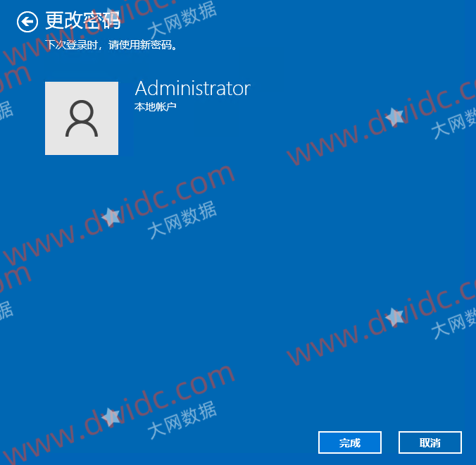Click the shoulders arc of the avatar icon
Viewport: 476px width, 465px height.
(82, 129)
